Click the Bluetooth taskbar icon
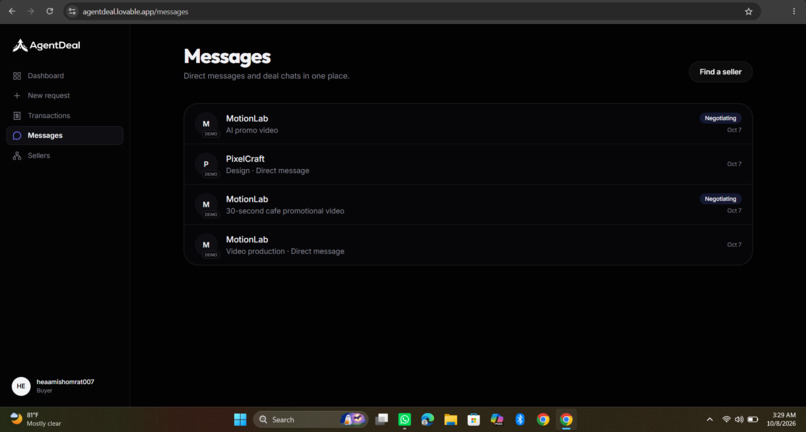The height and width of the screenshot is (432, 806). [x=520, y=420]
